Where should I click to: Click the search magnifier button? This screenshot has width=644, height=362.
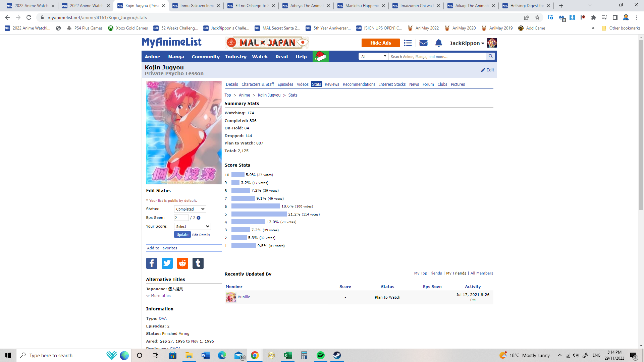click(x=491, y=56)
